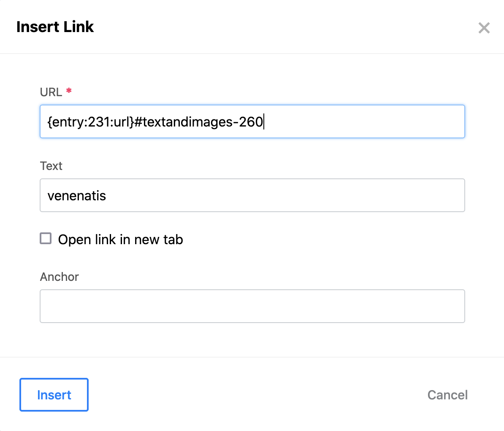Click the Insert button to confirm

coord(54,395)
